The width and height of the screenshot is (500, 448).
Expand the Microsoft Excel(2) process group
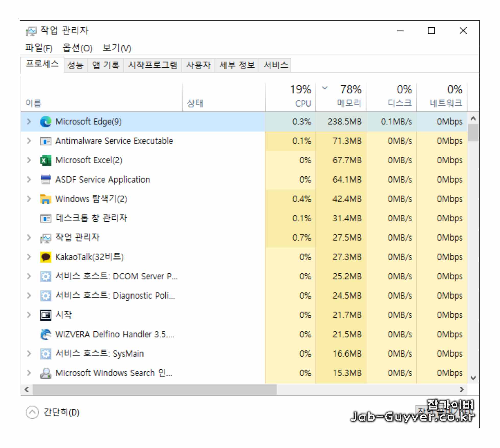[29, 160]
